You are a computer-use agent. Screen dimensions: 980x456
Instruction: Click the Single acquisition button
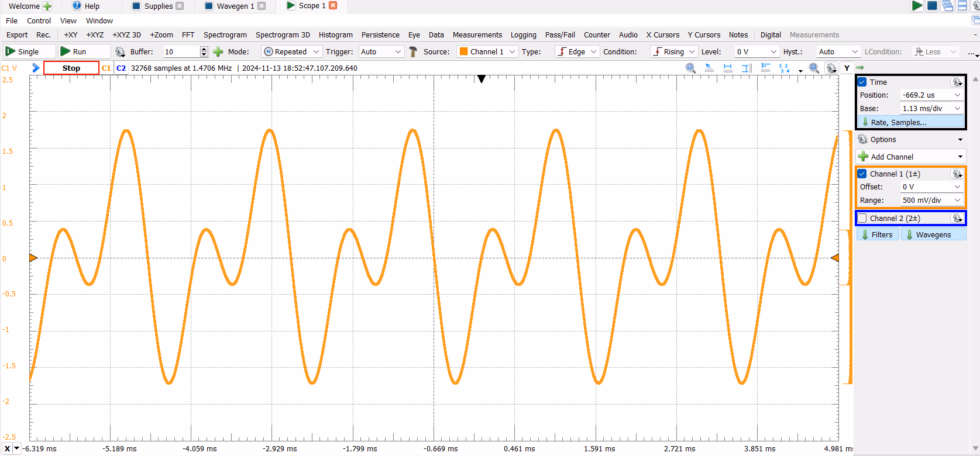pos(29,51)
